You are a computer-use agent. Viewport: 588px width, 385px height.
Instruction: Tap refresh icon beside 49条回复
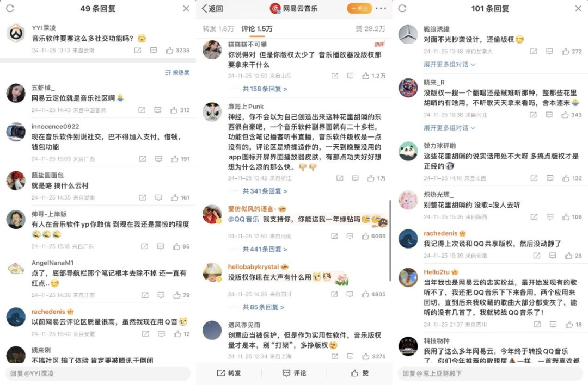pos(10,8)
